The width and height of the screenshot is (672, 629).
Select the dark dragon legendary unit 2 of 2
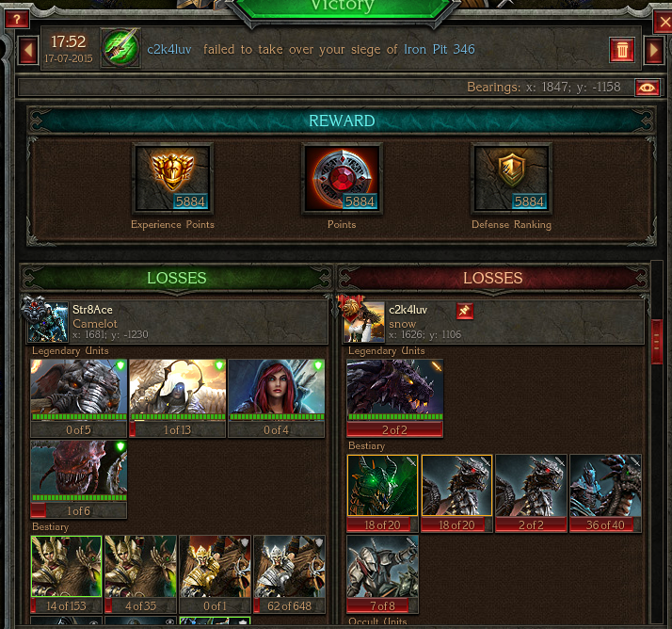click(x=394, y=398)
